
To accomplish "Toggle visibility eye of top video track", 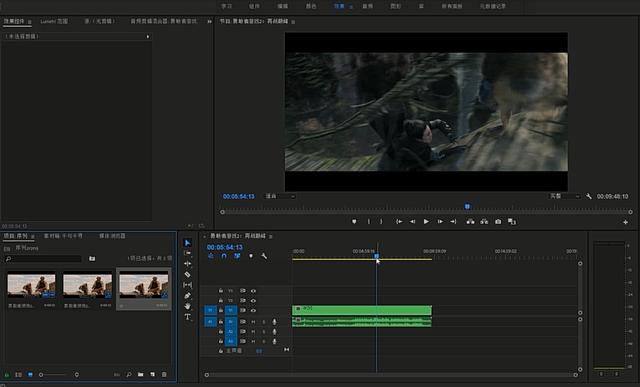I will click(253, 291).
